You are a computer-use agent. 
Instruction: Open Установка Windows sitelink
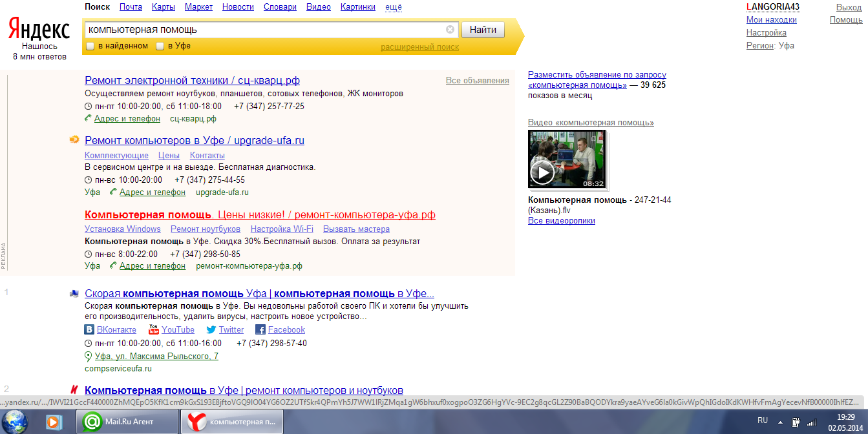tap(123, 229)
